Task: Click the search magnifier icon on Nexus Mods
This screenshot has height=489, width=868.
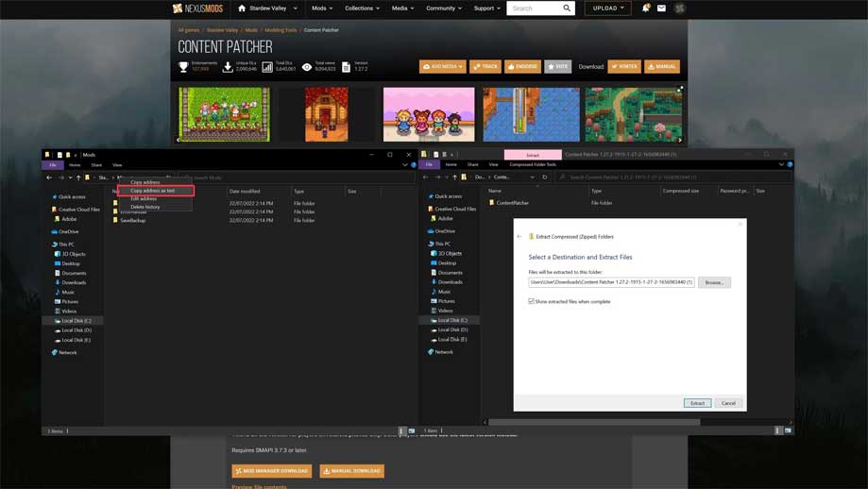Action: (x=567, y=8)
